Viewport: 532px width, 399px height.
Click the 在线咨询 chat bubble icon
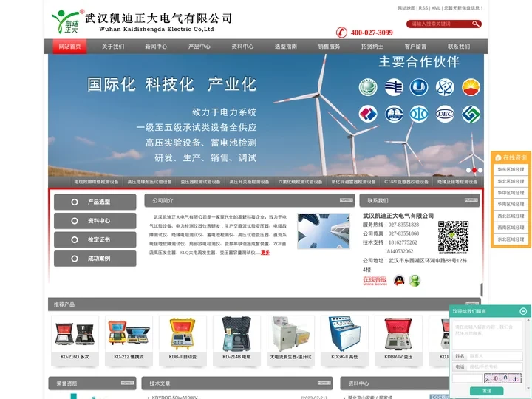click(x=498, y=158)
